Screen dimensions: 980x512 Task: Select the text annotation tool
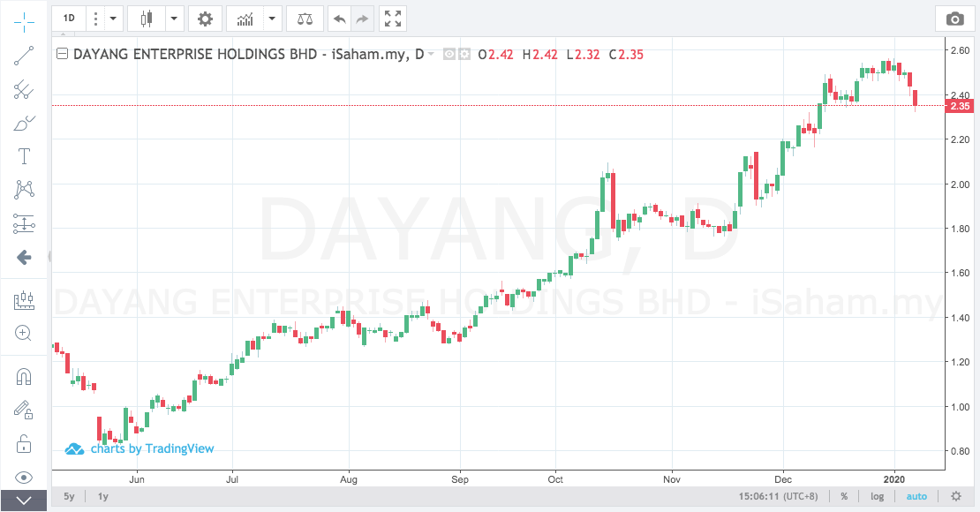24,156
